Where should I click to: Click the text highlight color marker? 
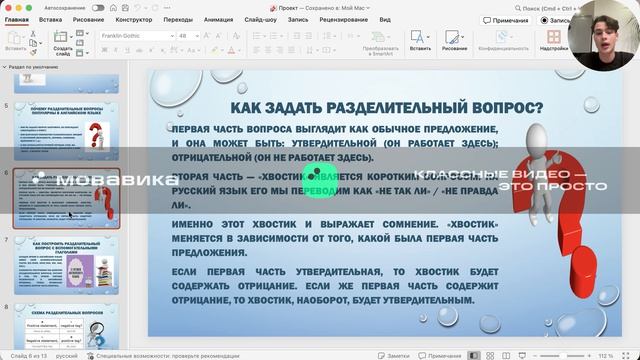click(x=215, y=50)
